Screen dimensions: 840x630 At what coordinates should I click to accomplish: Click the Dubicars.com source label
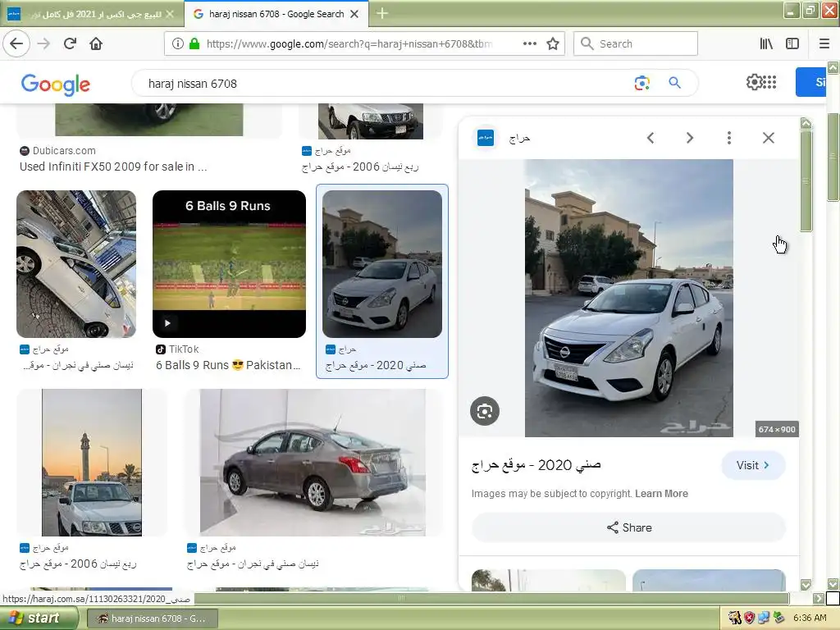[64, 151]
